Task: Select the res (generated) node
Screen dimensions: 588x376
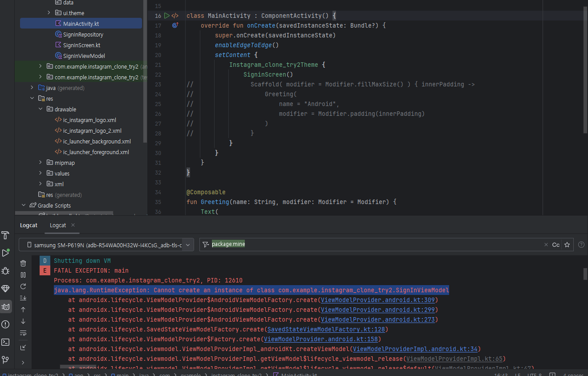Action: [60, 195]
